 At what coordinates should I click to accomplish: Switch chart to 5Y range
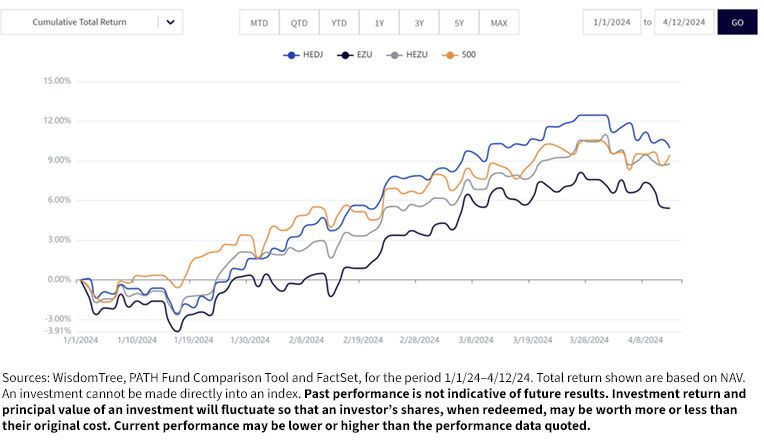(459, 22)
